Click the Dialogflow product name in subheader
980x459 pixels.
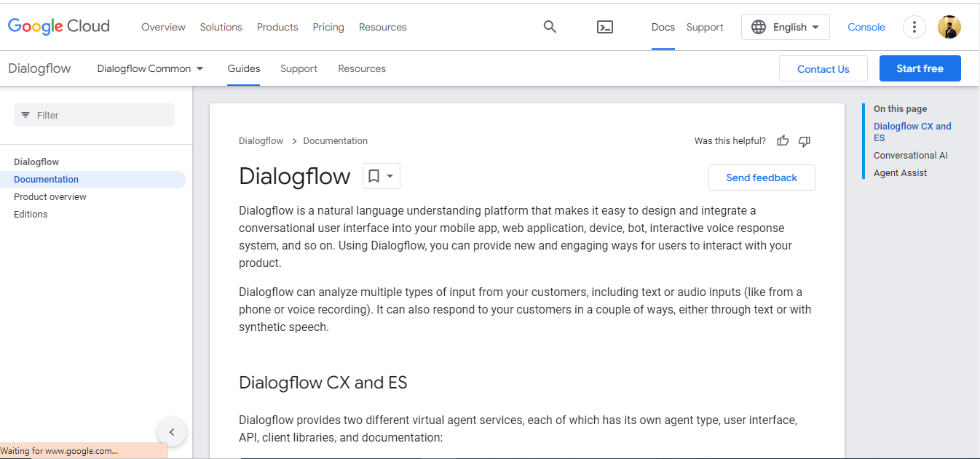point(39,68)
